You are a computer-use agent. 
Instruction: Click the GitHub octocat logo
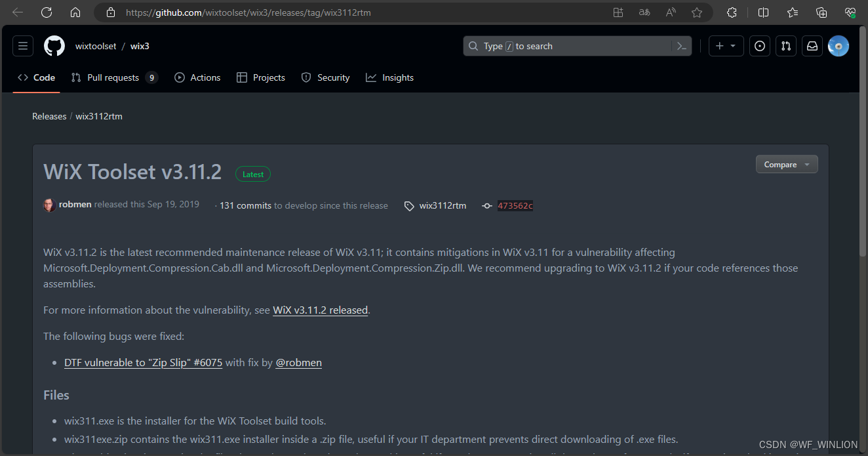(54, 46)
